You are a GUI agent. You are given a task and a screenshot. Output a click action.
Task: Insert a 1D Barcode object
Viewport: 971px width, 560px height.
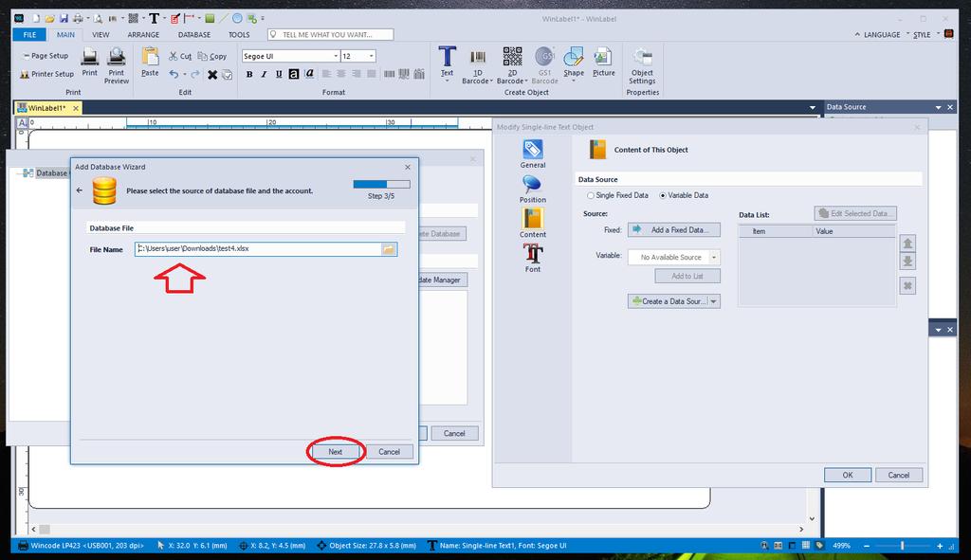point(478,65)
